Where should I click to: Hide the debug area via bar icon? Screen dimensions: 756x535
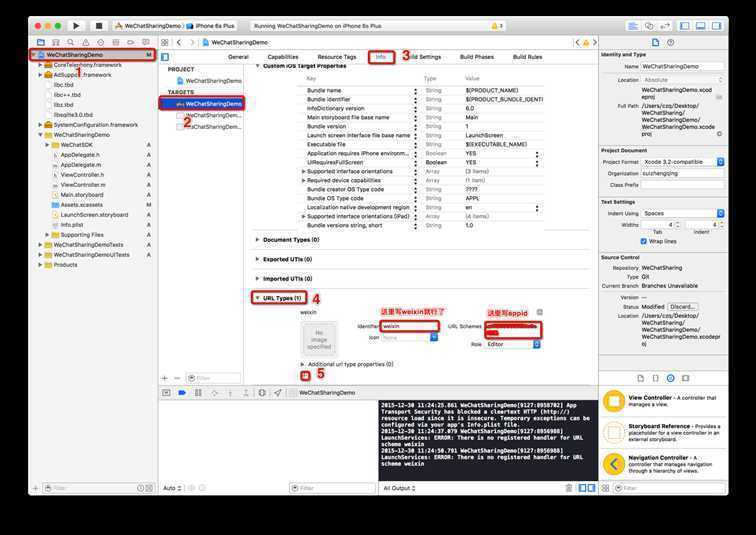166,393
